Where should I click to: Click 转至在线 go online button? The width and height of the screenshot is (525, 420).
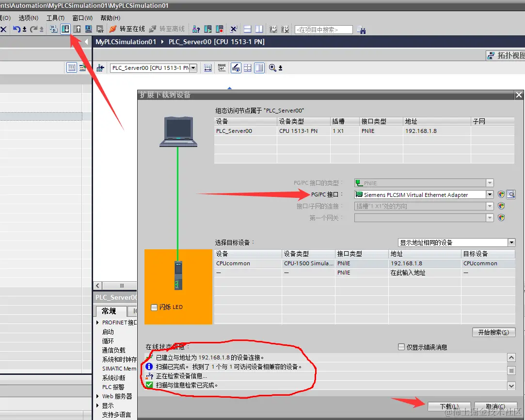[127, 29]
